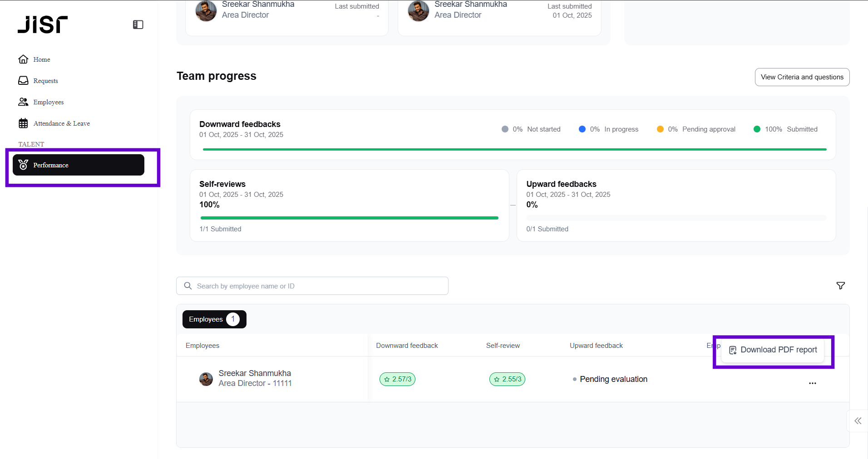
Task: Click the Self-reviews progress bar
Action: [x=349, y=218]
